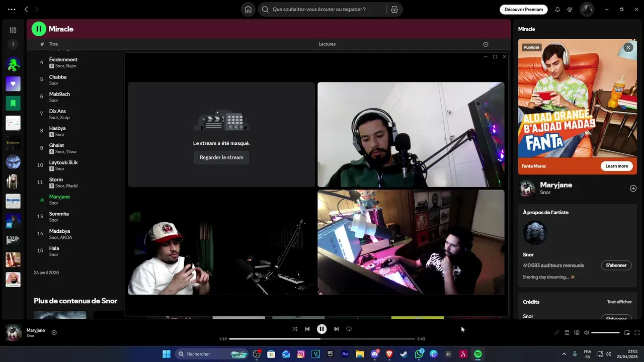Open the user profile avatar menu

click(587, 9)
